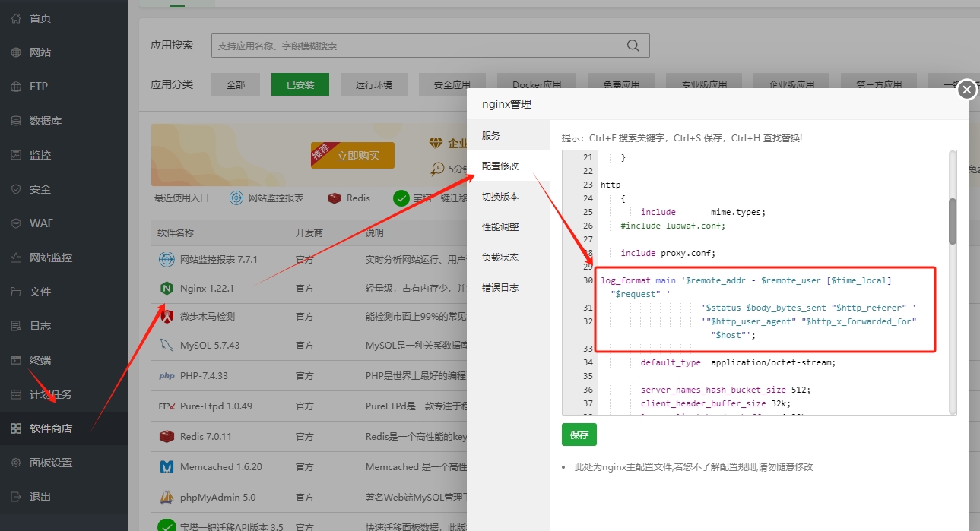Click the config editor vertical scrollbar
980x531 pixels.
953,221
